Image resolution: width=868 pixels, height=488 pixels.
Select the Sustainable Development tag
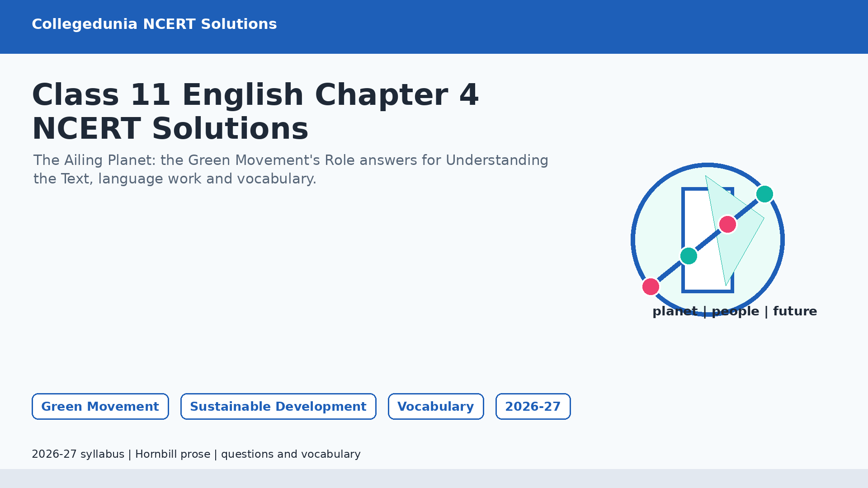pos(278,406)
